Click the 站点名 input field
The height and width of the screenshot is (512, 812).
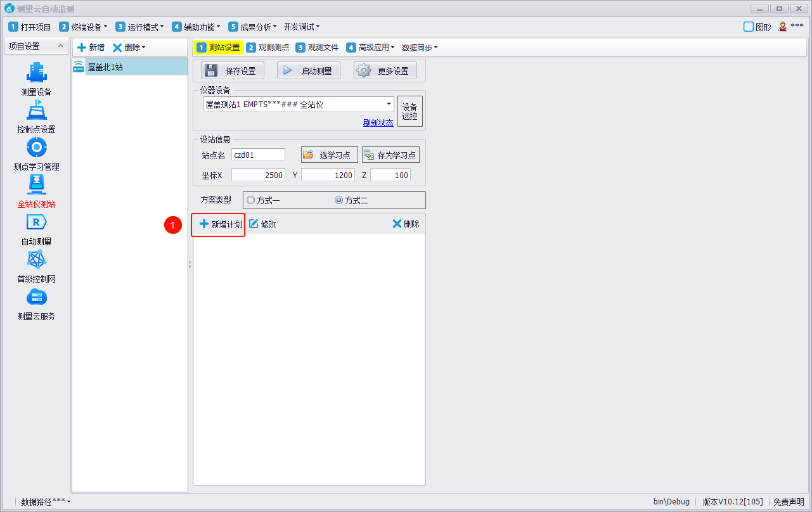pos(258,155)
